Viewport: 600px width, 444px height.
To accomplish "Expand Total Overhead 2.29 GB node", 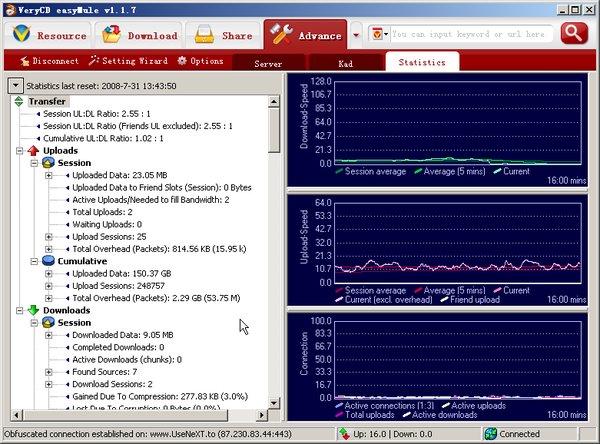I will click(x=49, y=298).
